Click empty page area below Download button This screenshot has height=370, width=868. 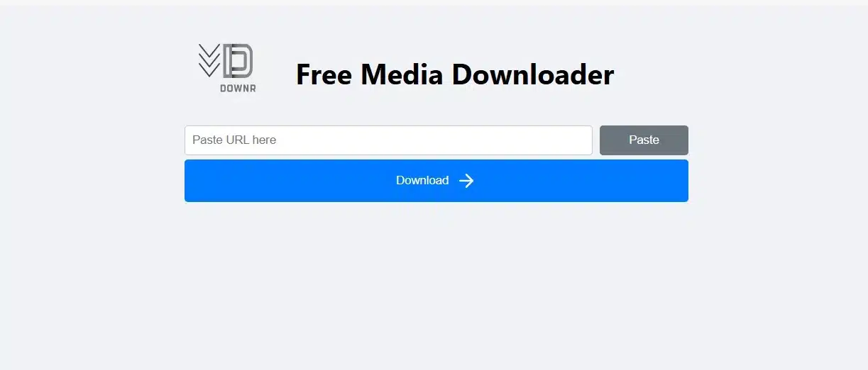[436, 284]
